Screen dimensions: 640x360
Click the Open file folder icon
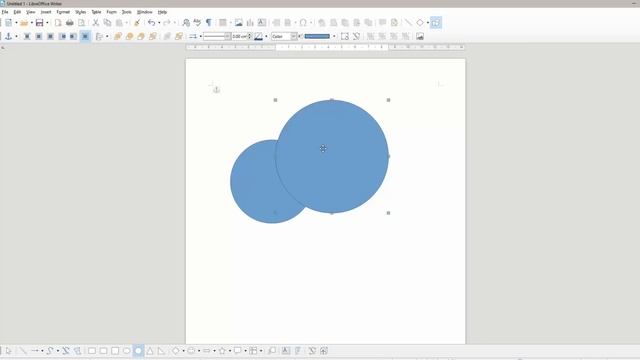coord(24,23)
